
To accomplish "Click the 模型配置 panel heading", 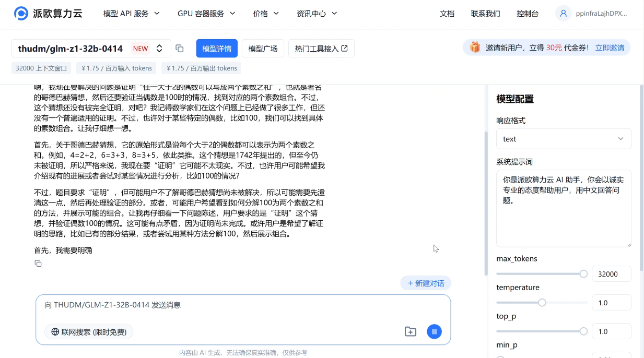I will tap(515, 99).
